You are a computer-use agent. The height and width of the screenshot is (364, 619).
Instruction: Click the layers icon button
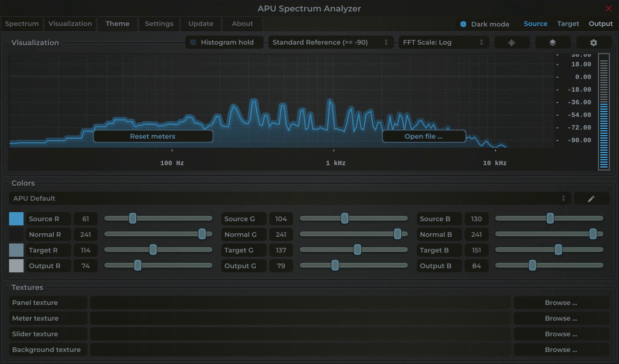coord(553,43)
